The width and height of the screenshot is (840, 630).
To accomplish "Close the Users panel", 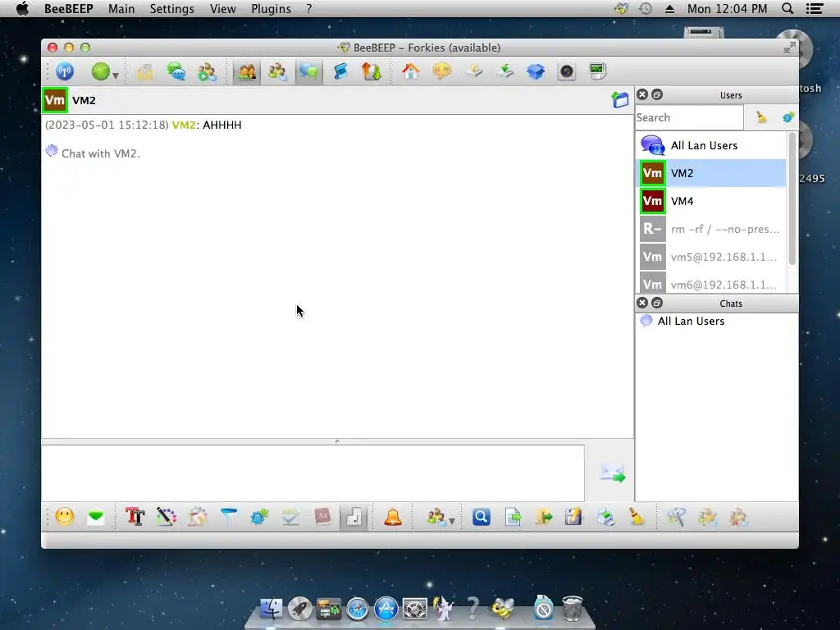I will click(x=642, y=95).
